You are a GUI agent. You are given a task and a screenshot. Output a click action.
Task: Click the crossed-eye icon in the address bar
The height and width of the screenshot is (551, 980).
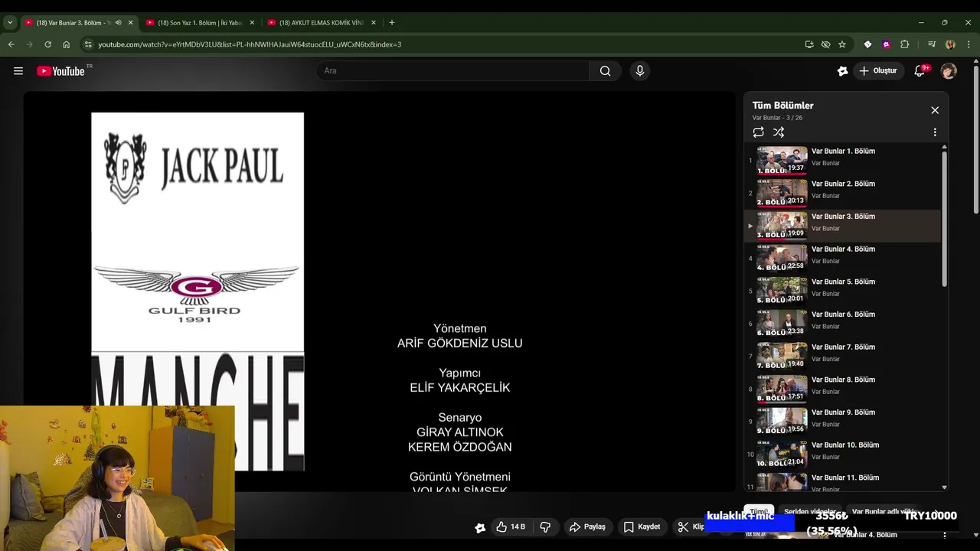pyautogui.click(x=825, y=44)
